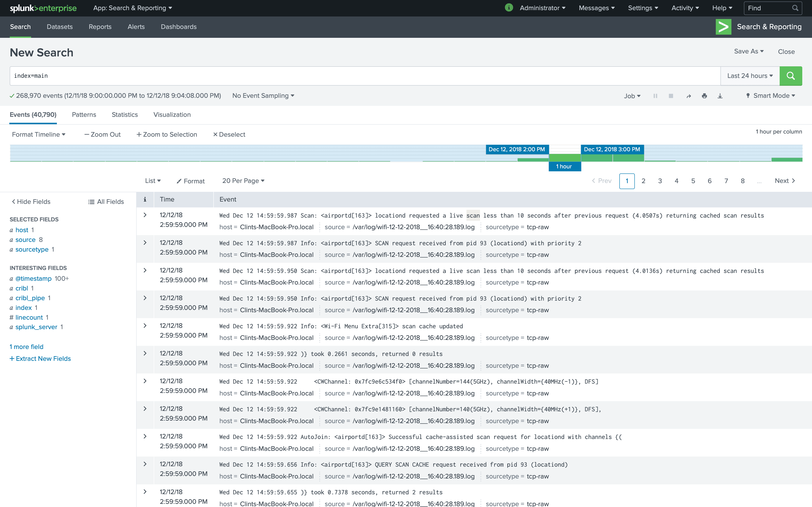
Task: Pause the search job
Action: click(655, 96)
